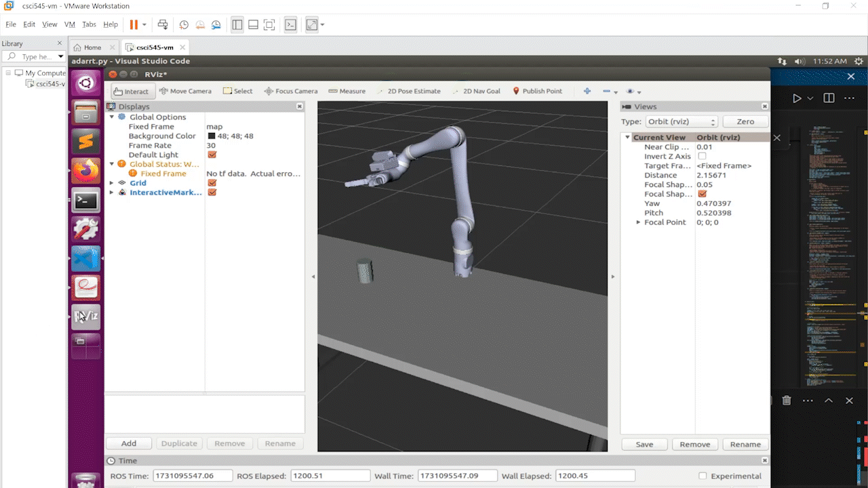Open Terminal from the Ubuntu launcher

tap(86, 201)
